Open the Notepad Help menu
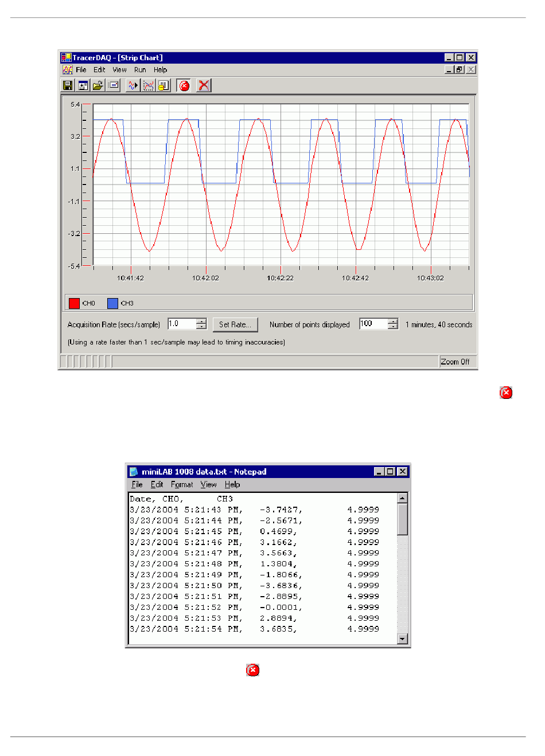545x756 pixels. (232, 484)
